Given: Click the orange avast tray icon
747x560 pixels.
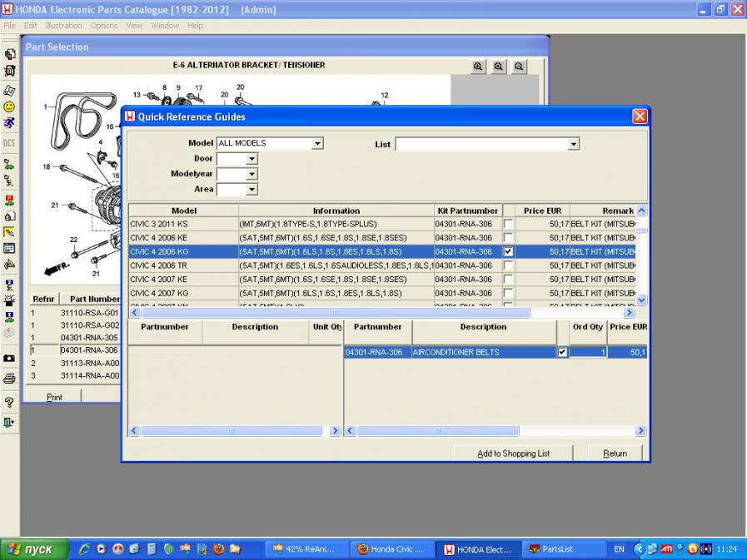Looking at the screenshot, I should [693, 549].
